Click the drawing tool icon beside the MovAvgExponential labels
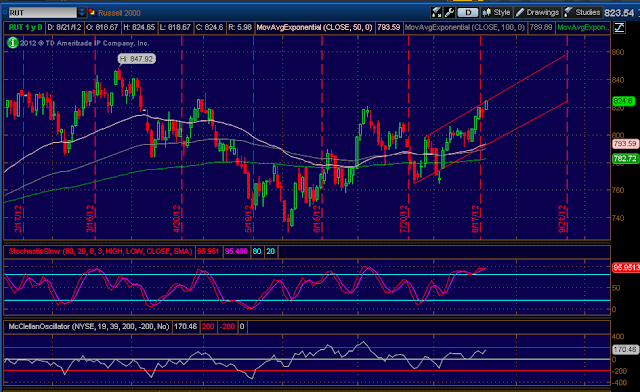Viewport: 640px width, 392px height. [619, 28]
